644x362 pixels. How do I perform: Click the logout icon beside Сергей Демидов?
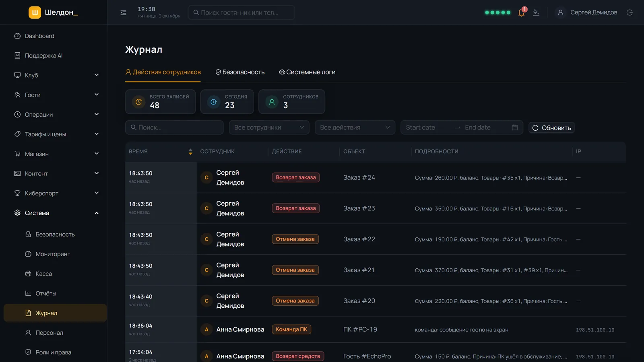tap(630, 12)
